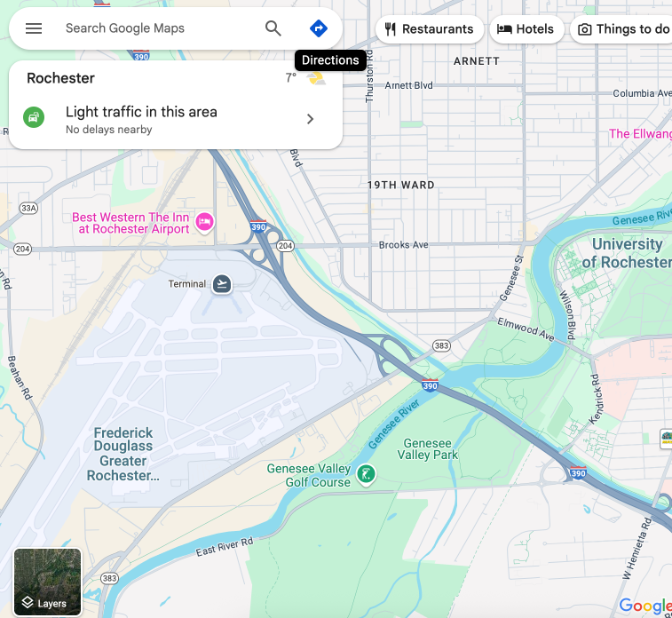Filter the map by Restaurants

click(430, 29)
